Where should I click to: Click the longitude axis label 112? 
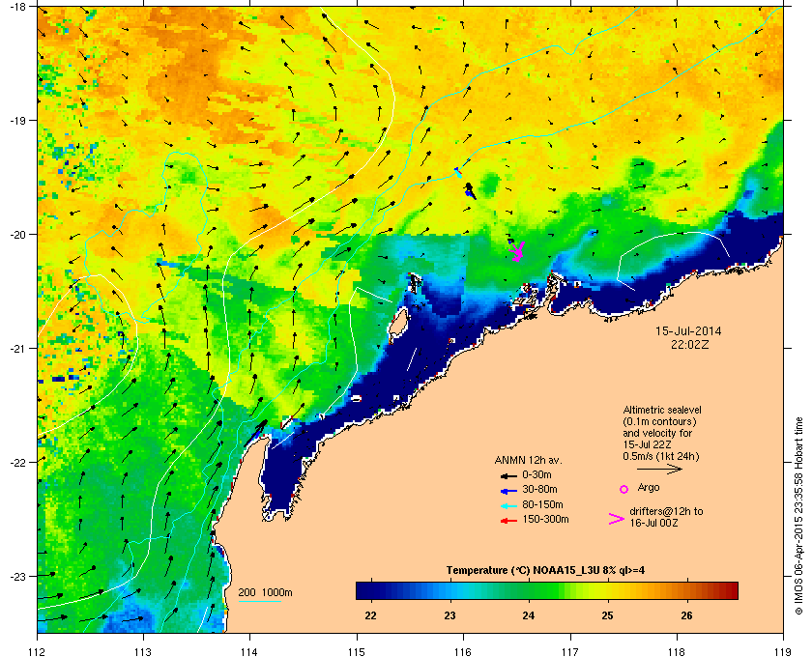[x=38, y=652]
